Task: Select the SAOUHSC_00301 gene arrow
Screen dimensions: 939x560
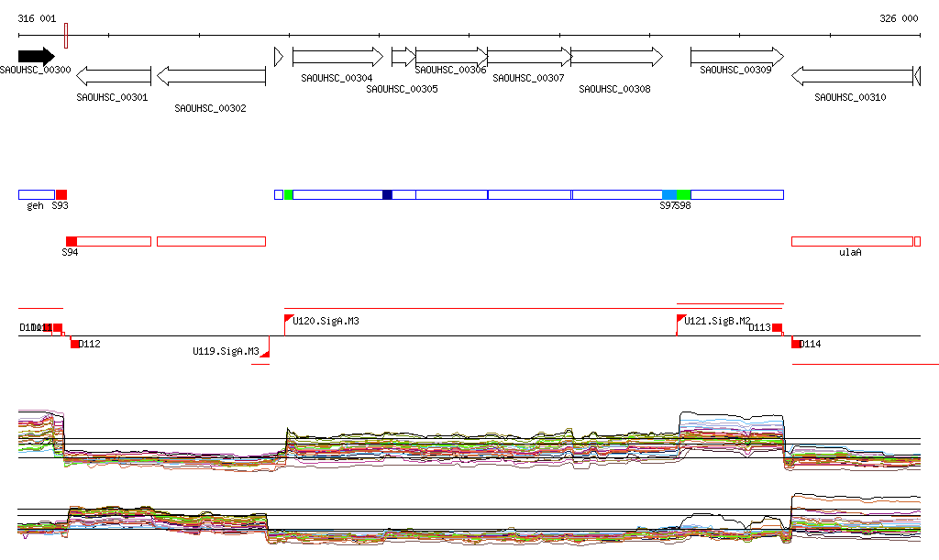Action: (x=114, y=76)
